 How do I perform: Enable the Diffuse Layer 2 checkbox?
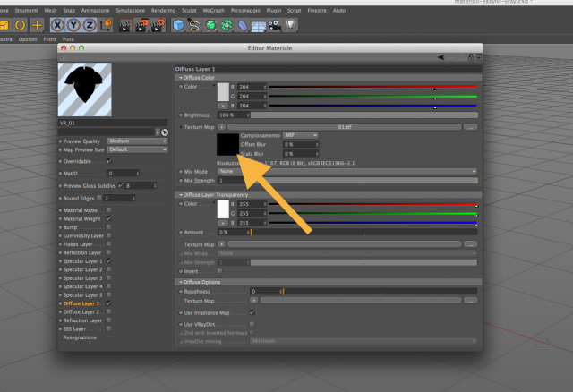[x=108, y=311]
